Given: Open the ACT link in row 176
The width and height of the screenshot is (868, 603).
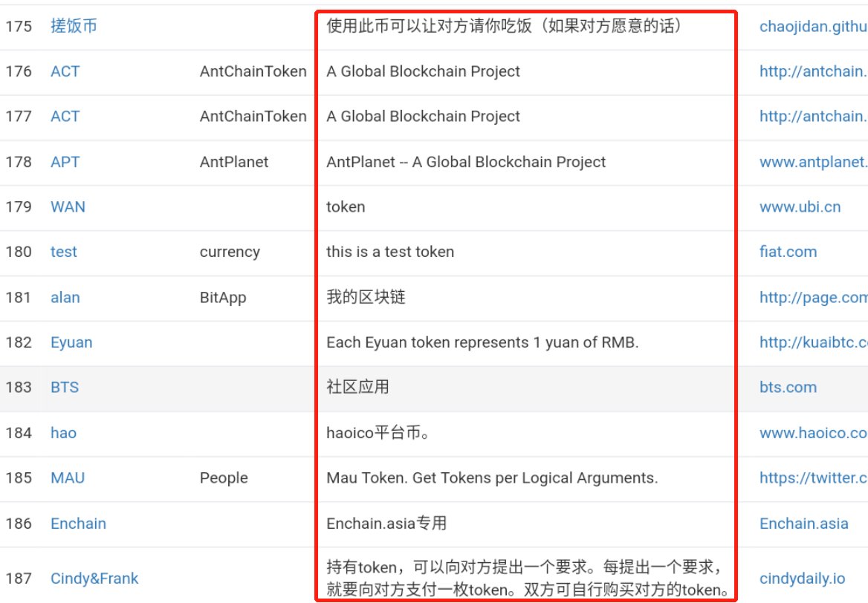Looking at the screenshot, I should pos(65,71).
